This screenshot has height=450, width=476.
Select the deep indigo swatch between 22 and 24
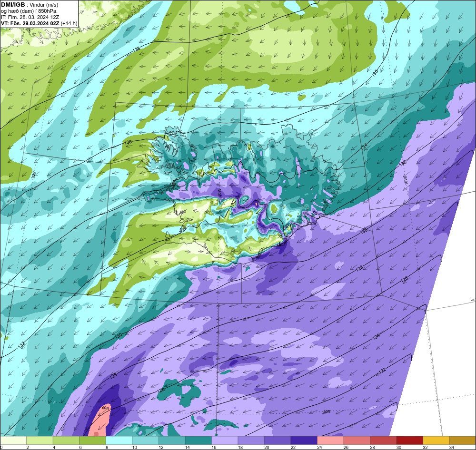(x=304, y=440)
